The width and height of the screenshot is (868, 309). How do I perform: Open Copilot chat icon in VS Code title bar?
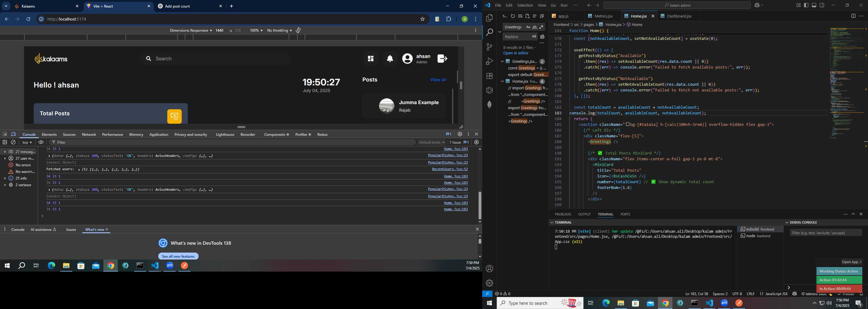[757, 5]
